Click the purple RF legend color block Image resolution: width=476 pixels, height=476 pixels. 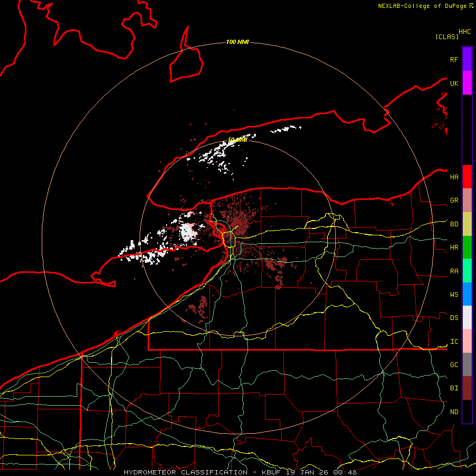[467, 59]
